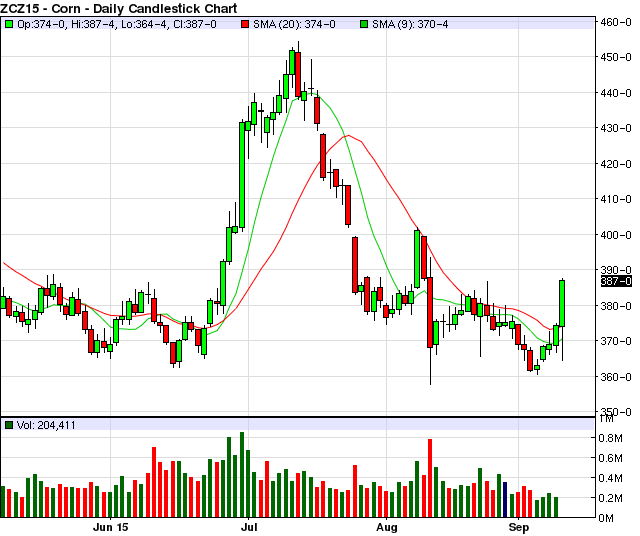The height and width of the screenshot is (536, 640).
Task: Click the green OHLC legend color swatch
Action: [9, 24]
